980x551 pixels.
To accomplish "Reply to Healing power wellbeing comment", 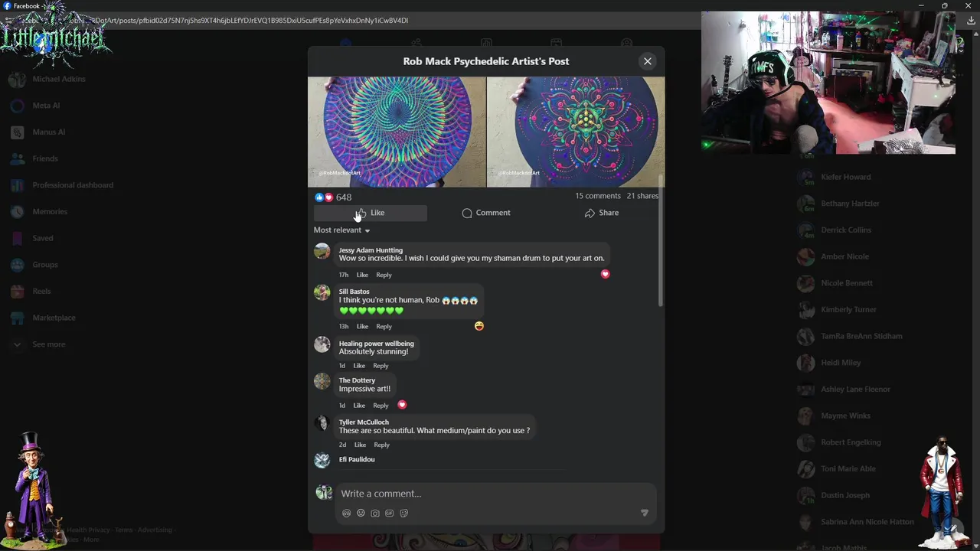I will (x=381, y=366).
